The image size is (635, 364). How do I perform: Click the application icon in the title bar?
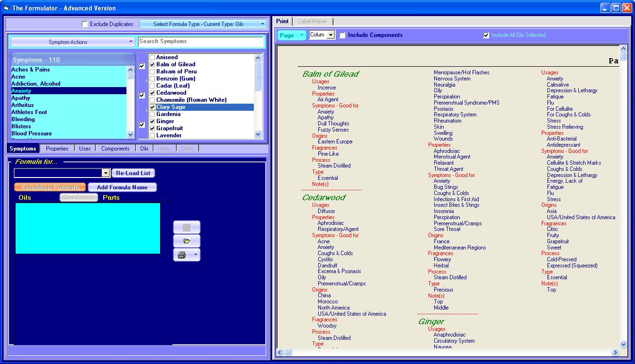[x=6, y=8]
